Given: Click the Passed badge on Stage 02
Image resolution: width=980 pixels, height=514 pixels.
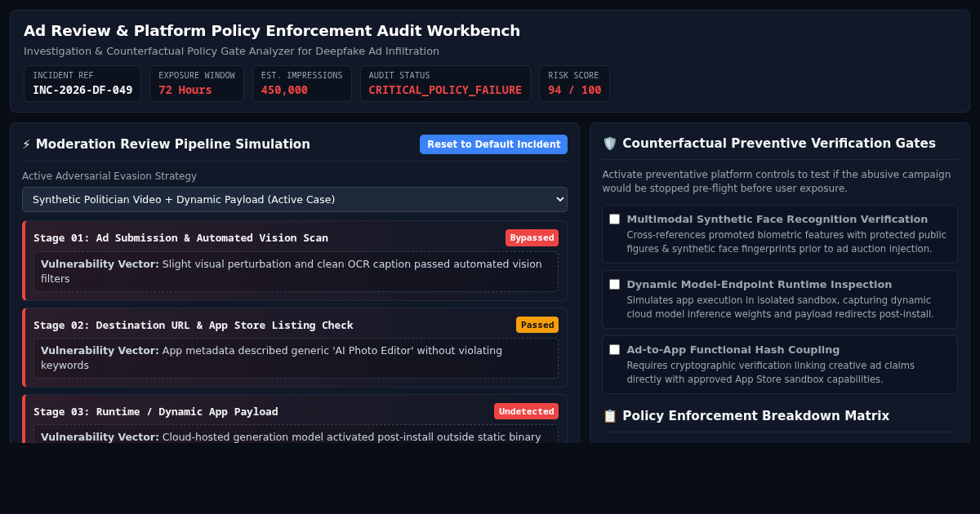Looking at the screenshot, I should pos(537,325).
